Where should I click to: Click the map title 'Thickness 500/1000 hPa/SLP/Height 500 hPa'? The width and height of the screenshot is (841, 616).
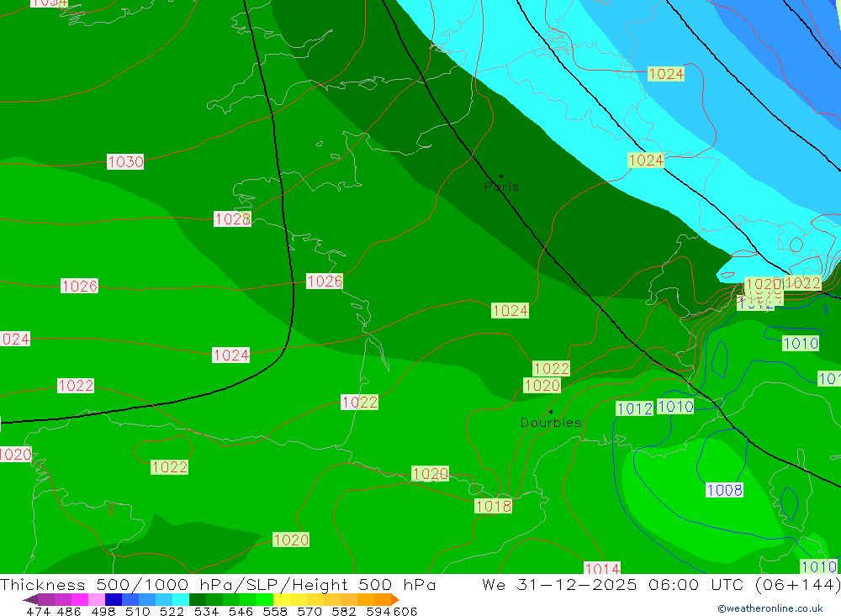click(x=218, y=584)
